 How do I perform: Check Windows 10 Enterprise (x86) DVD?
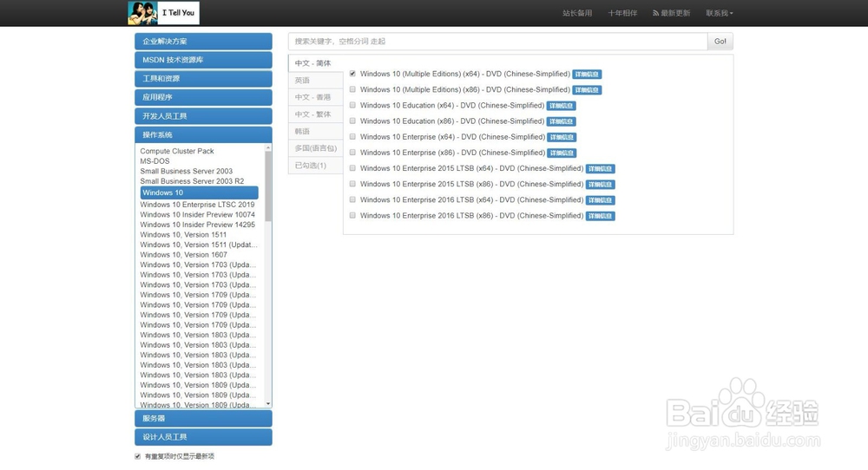tap(352, 152)
